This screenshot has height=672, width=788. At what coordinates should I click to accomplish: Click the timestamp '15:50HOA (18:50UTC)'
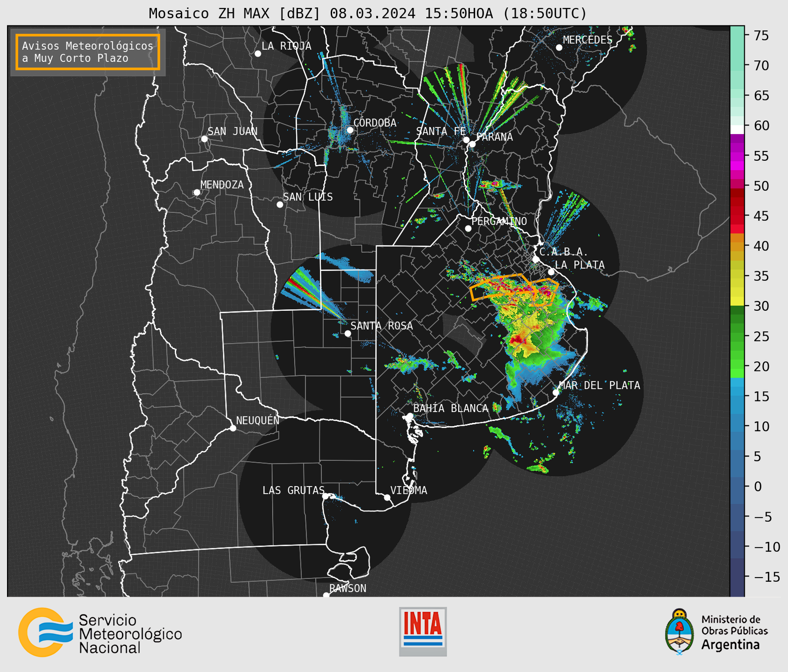tap(505, 13)
